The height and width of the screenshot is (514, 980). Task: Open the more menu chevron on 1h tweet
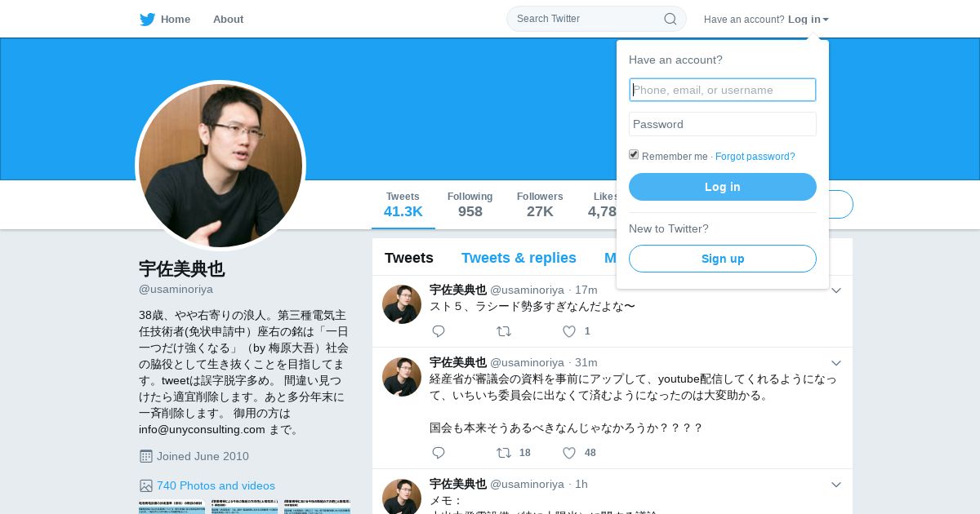click(x=836, y=484)
